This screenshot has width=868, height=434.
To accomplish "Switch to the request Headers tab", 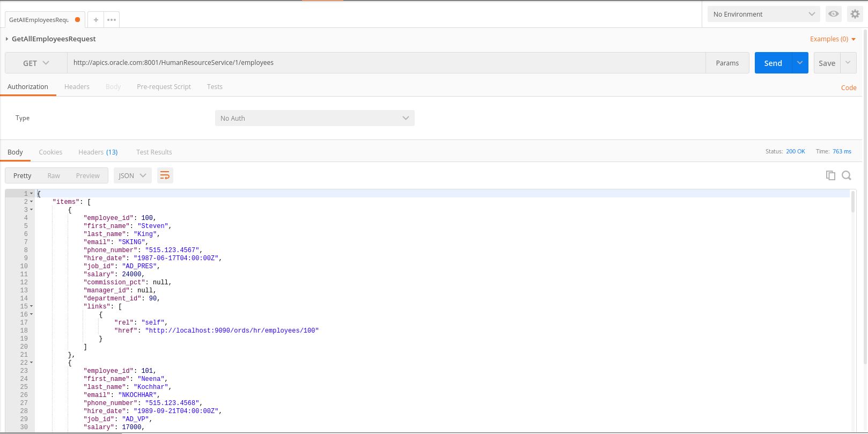I will 77,86.
